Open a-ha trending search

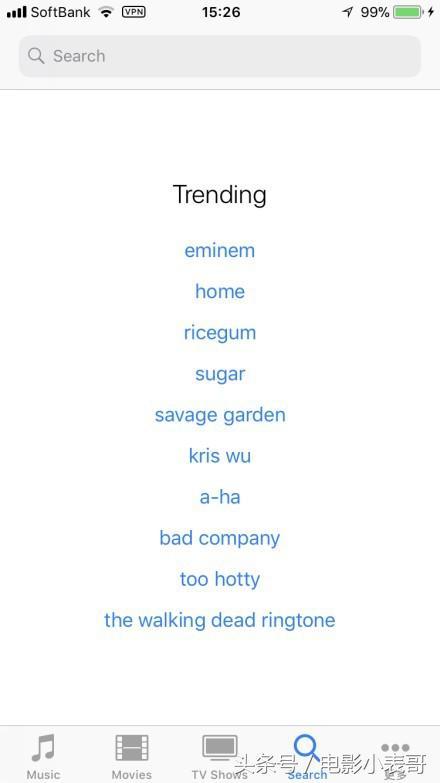pyautogui.click(x=220, y=497)
